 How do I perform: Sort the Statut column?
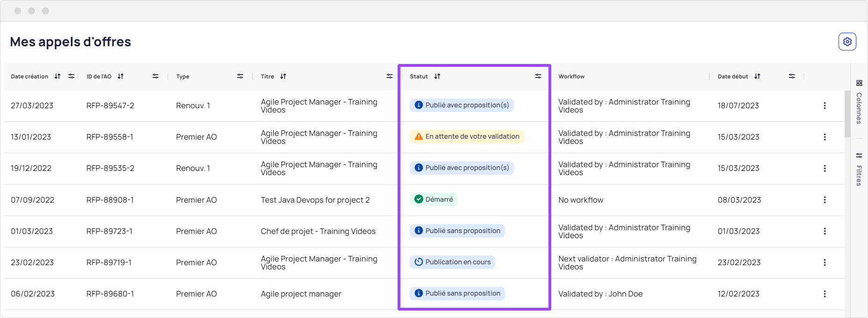[437, 76]
